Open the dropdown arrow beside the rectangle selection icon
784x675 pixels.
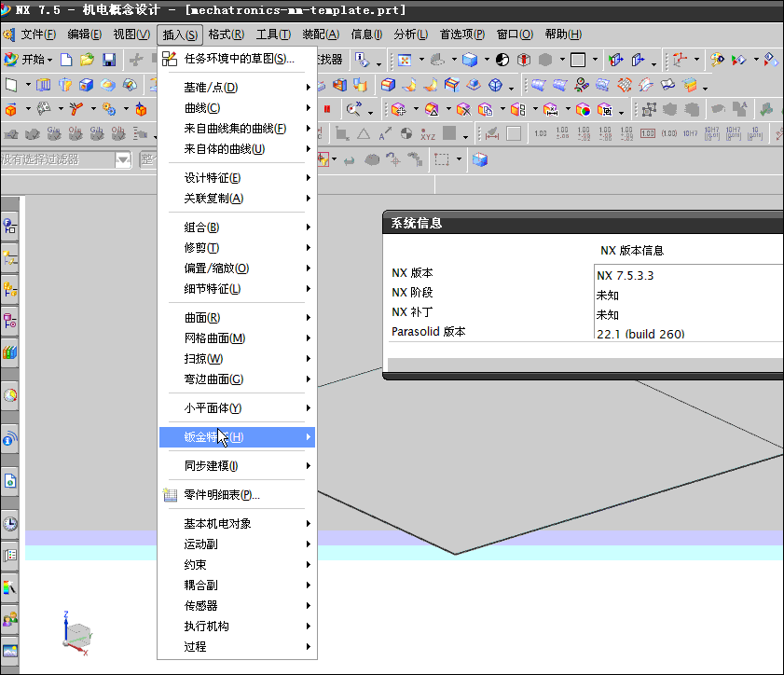[459, 159]
